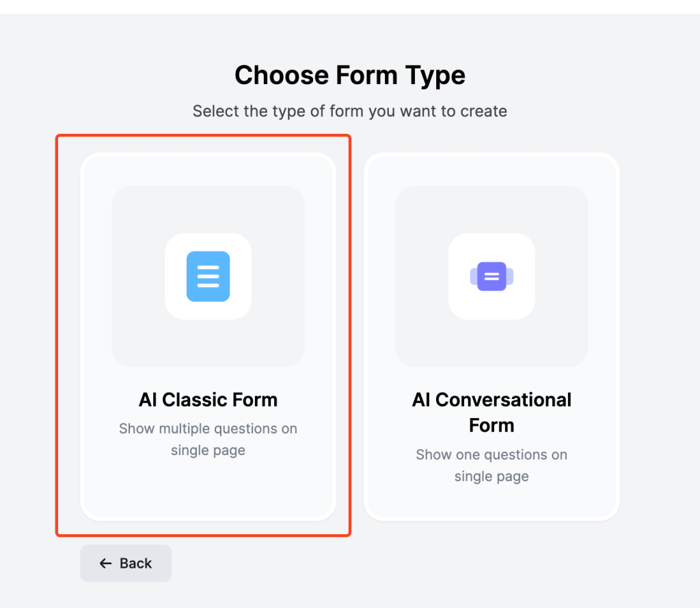Click "Show one questions on single page" description
The height and width of the screenshot is (608, 700).
[x=492, y=465]
